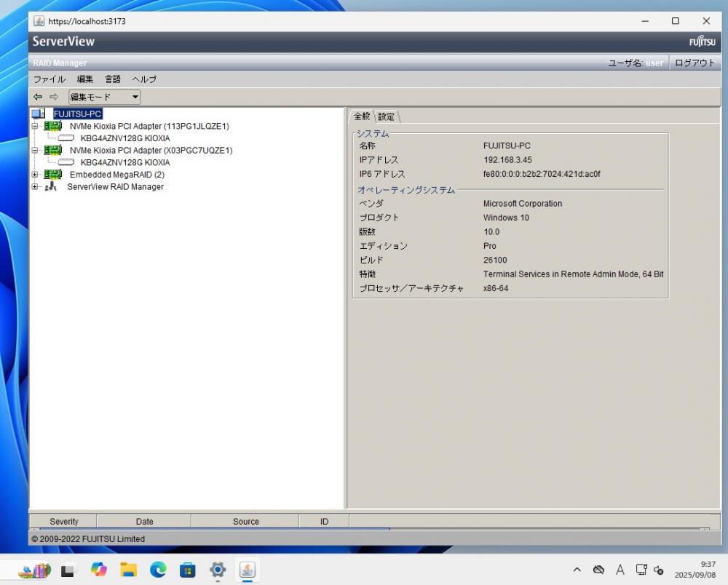This screenshot has height=585, width=728.
Task: Click disk icon under adapter 113PG1JLQZE1
Action: [x=66, y=138]
